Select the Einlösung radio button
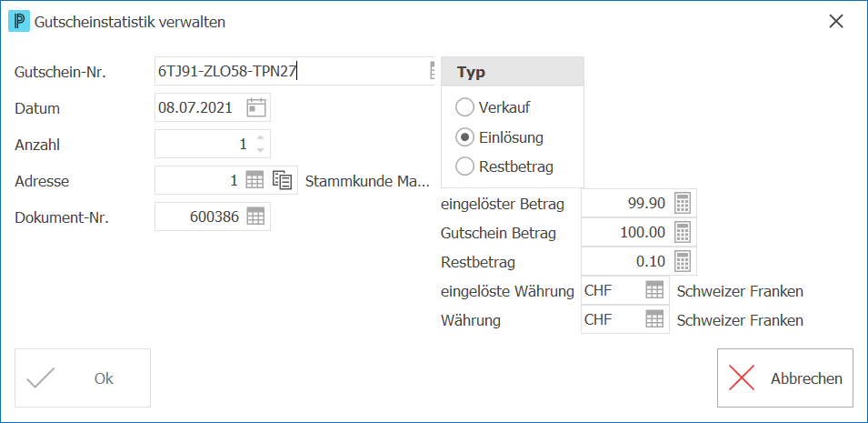868x423 pixels. (464, 137)
